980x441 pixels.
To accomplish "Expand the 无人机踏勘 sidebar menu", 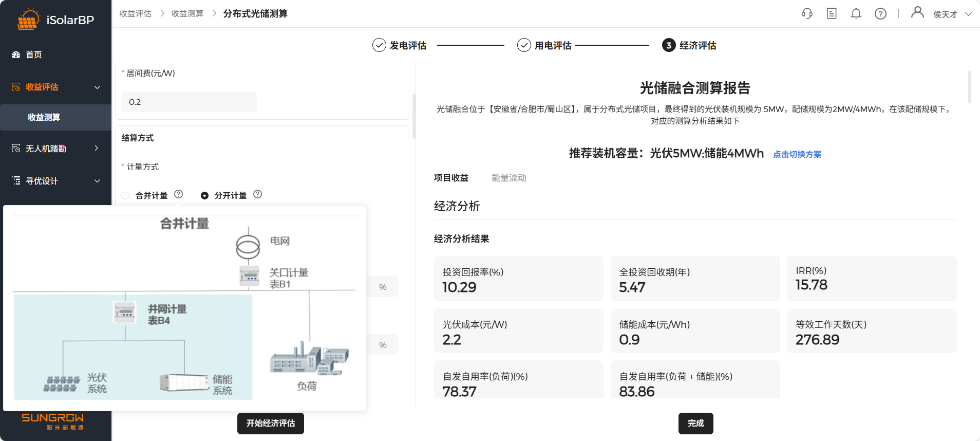I will click(97, 149).
